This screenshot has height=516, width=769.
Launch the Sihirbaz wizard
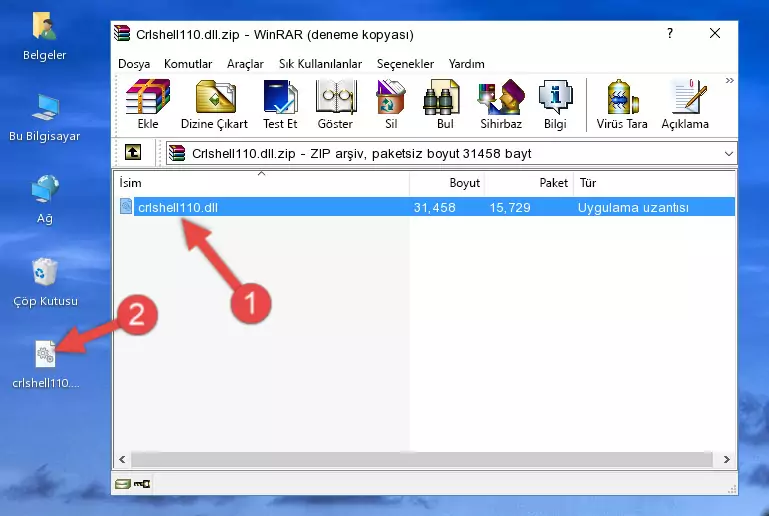[x=501, y=104]
